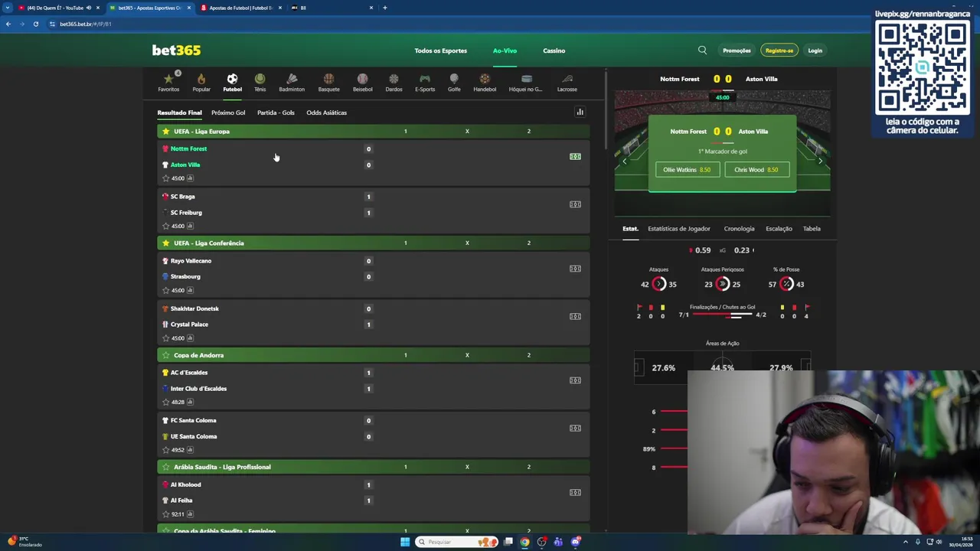Switch to Odds Asiáticas market tab
Screen dimensions: 980x551
tap(326, 112)
